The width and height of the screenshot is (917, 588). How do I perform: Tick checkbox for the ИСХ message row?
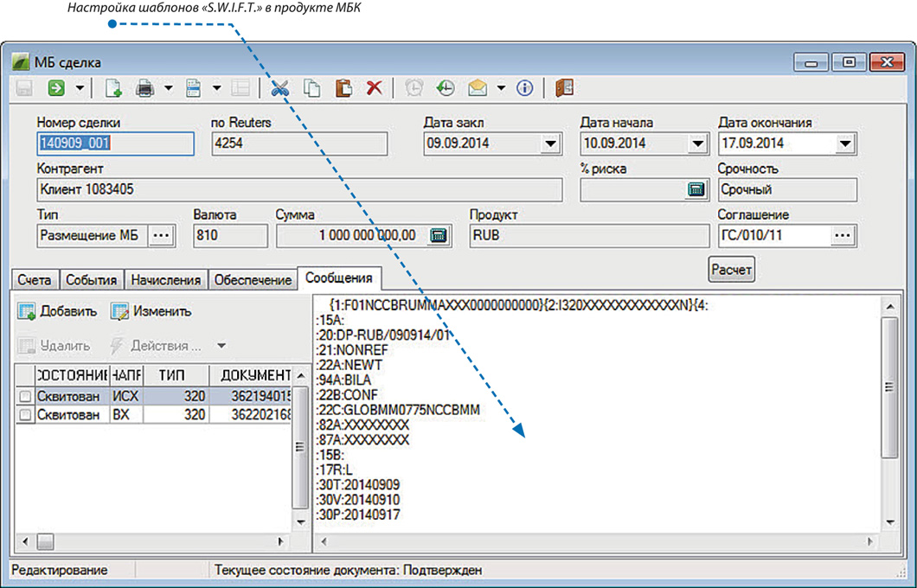(x=25, y=395)
